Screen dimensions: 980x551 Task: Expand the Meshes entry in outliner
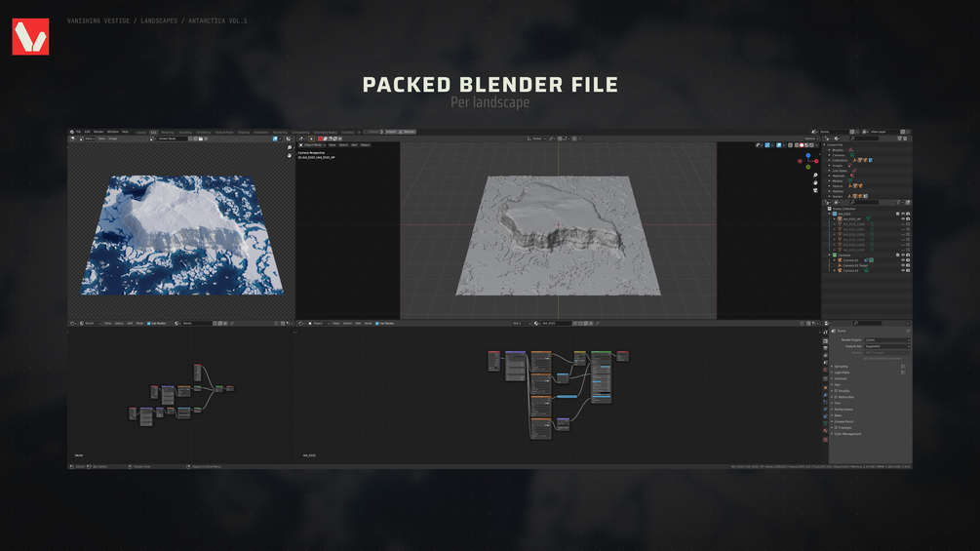pyautogui.click(x=830, y=181)
